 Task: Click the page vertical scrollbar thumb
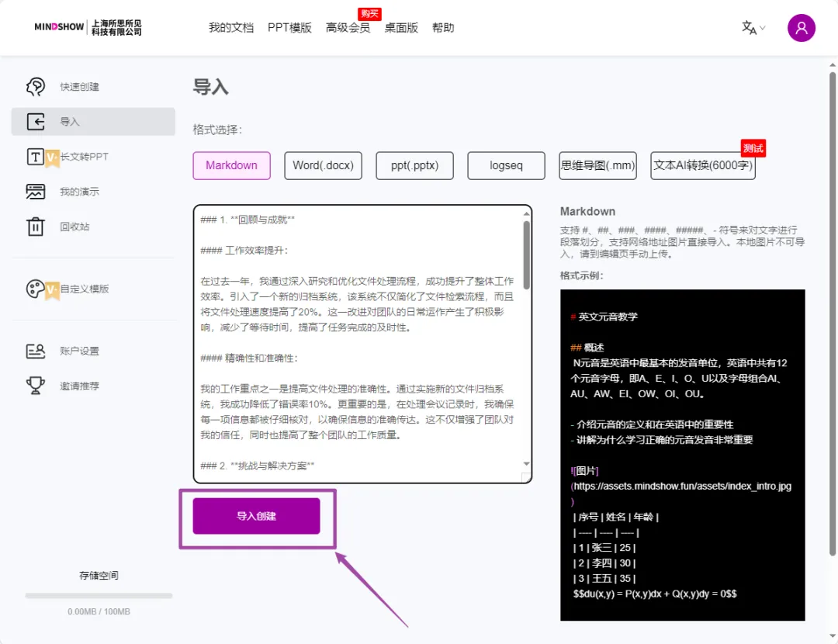click(832, 314)
